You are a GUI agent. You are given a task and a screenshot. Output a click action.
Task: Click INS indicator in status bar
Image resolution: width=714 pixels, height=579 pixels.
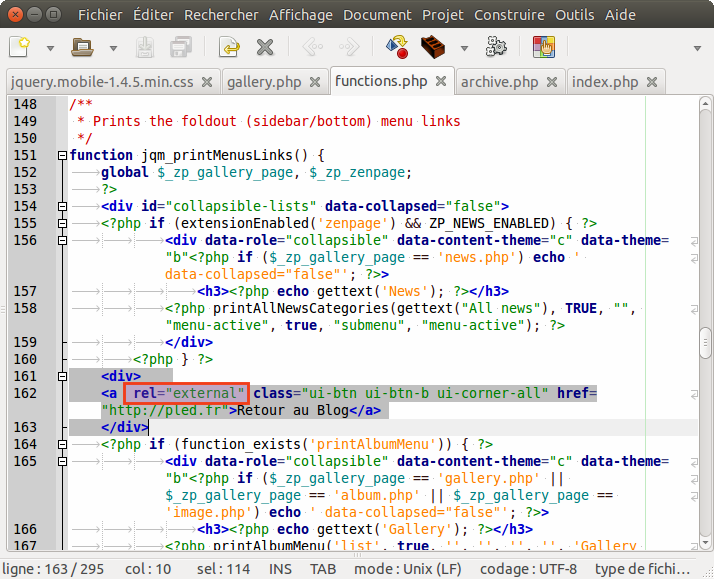pos(280,569)
